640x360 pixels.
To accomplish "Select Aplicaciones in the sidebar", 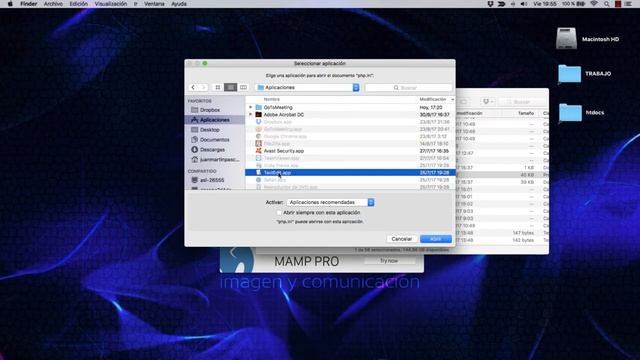I will point(215,120).
